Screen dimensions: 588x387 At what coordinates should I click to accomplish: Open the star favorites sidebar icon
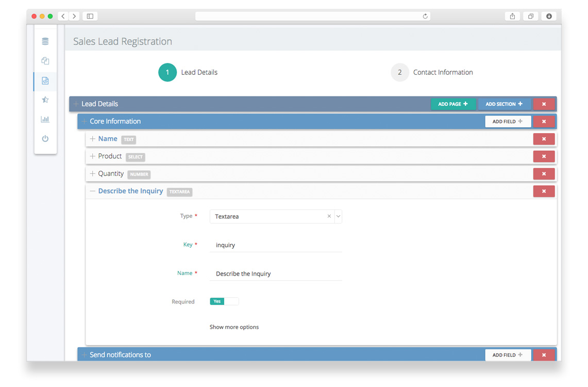click(x=45, y=100)
